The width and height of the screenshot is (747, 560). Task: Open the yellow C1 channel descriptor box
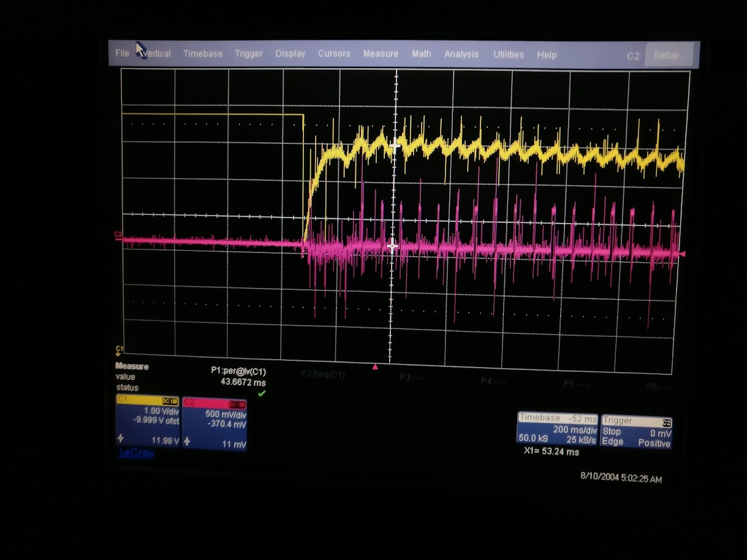pyautogui.click(x=148, y=422)
